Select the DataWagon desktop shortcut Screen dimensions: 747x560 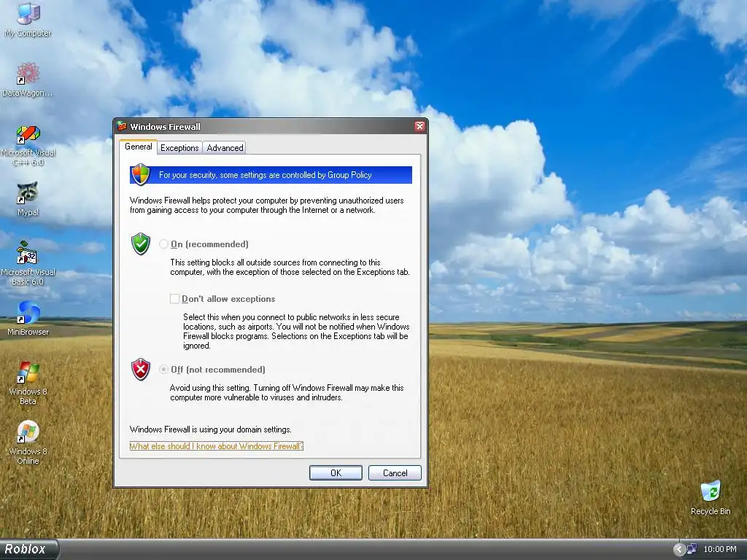(28, 79)
